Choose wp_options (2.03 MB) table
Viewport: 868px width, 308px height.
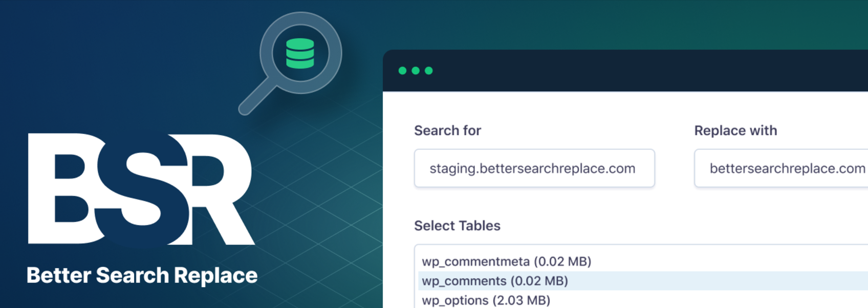pyautogui.click(x=486, y=300)
